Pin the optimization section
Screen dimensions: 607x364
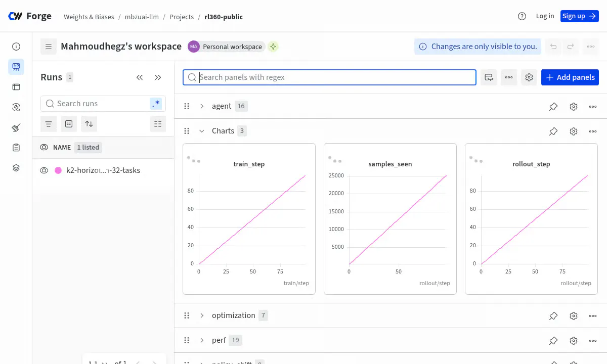[553, 315]
